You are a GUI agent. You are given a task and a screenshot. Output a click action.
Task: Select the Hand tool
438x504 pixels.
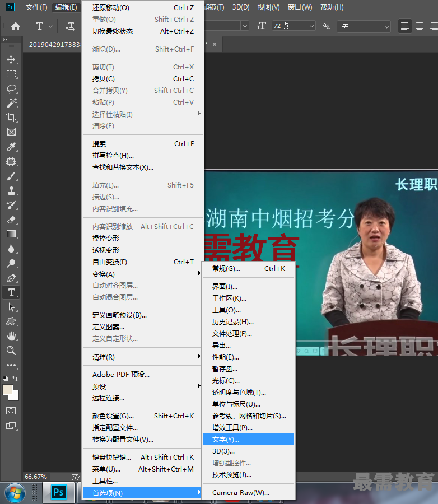pyautogui.click(x=11, y=336)
